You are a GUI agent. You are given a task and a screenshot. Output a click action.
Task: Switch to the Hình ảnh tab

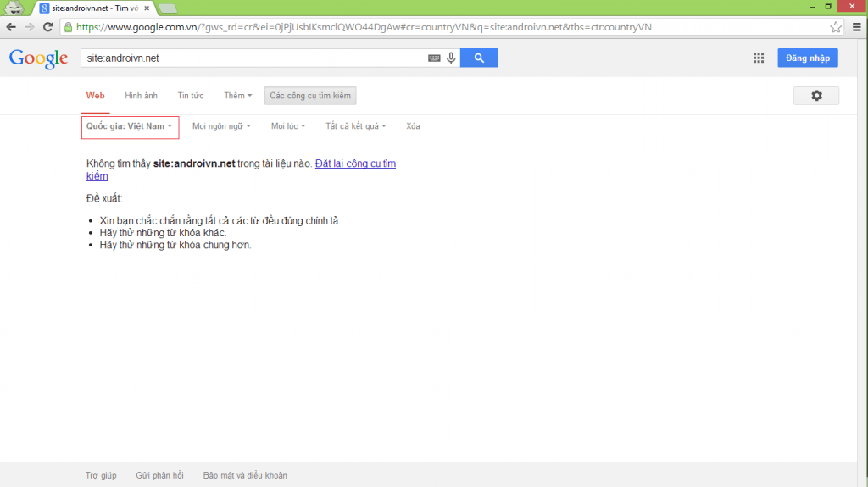(142, 96)
